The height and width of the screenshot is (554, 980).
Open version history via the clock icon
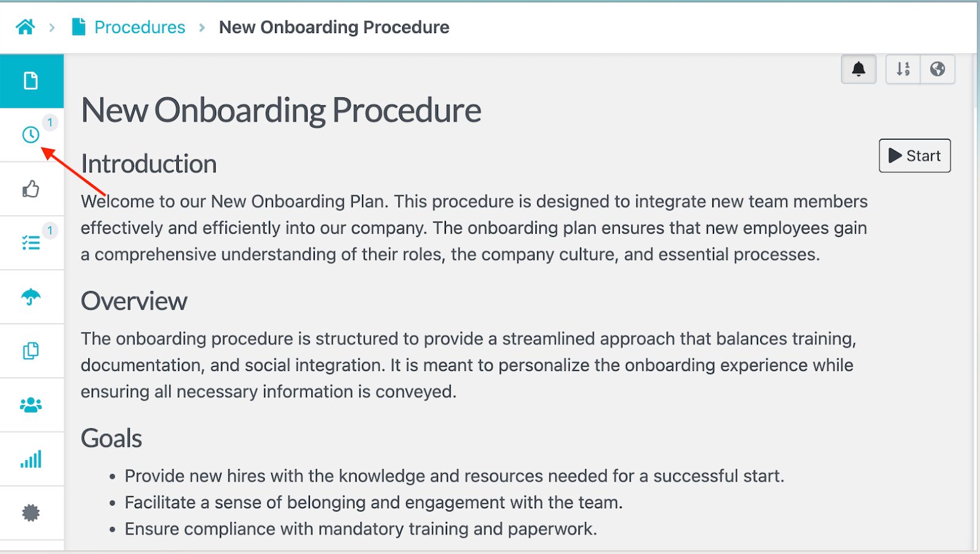pyautogui.click(x=31, y=134)
